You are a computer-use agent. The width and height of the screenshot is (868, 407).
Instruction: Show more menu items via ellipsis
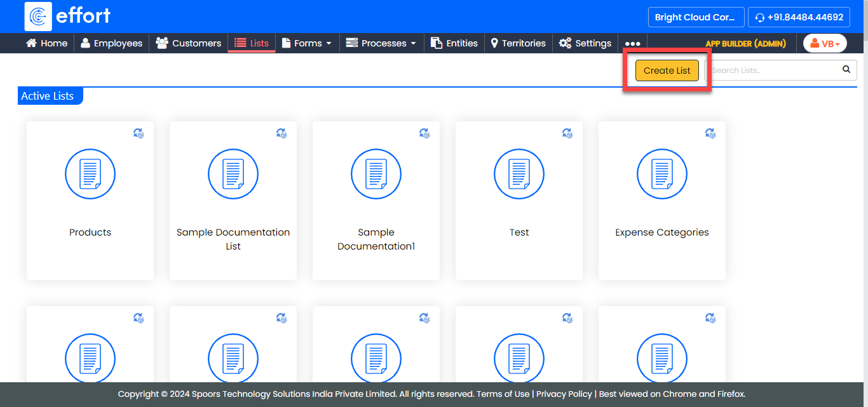click(x=632, y=43)
